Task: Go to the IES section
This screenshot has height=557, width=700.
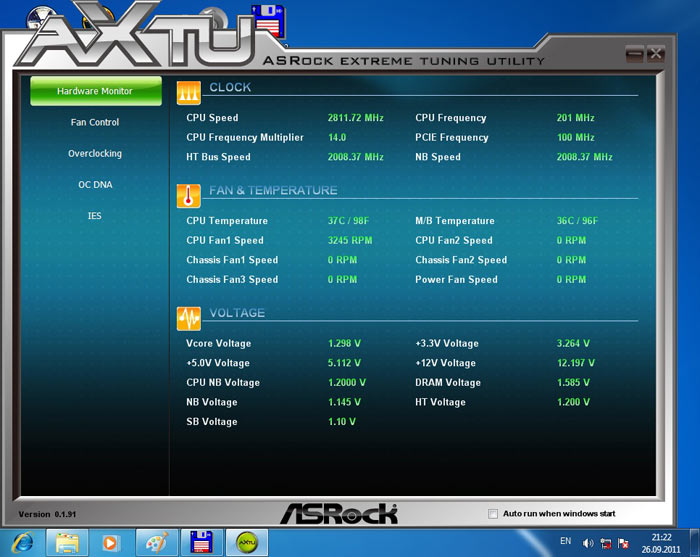Action: pyautogui.click(x=94, y=216)
